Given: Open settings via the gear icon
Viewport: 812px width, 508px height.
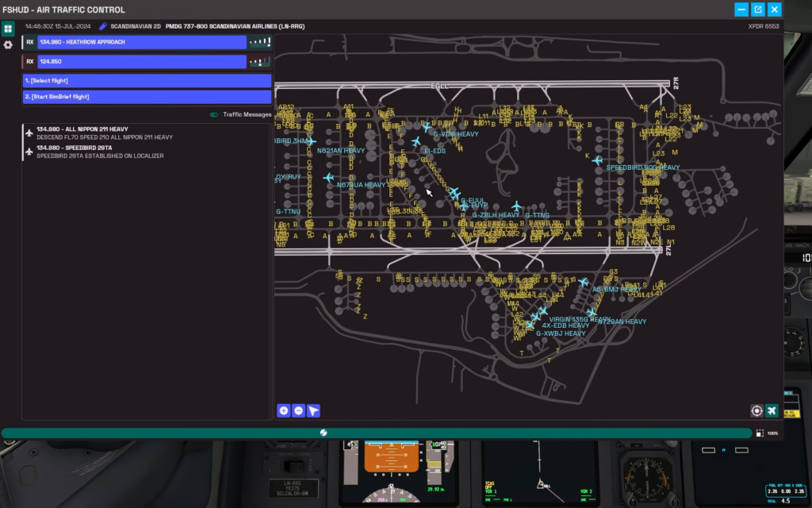Looking at the screenshot, I should [8, 44].
